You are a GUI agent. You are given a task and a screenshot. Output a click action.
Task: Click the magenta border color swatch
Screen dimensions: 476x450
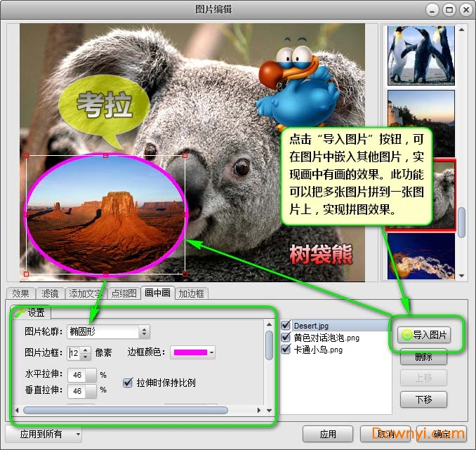click(190, 352)
